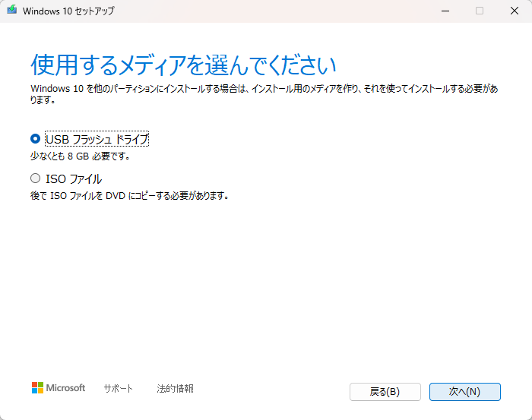The image size is (532, 420).
Task: Open the 法的情報 link
Action: 175,388
